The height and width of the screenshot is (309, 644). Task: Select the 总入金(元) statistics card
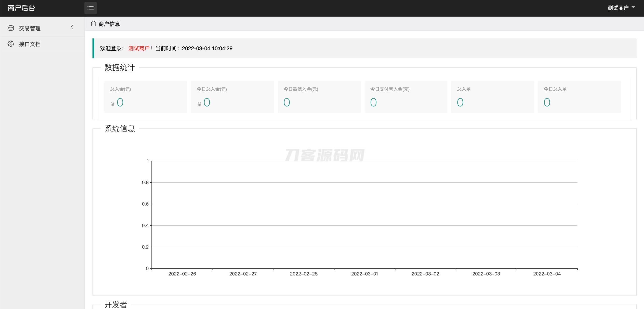point(145,96)
